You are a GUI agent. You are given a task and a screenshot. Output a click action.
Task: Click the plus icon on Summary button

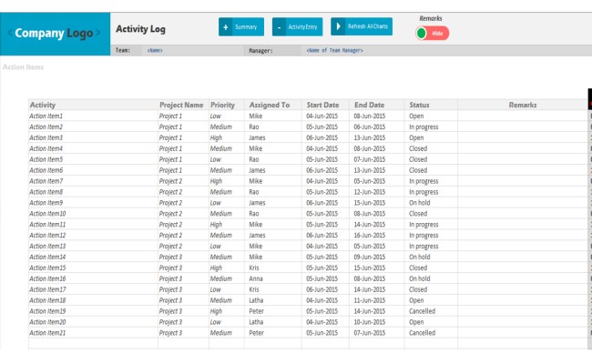(x=225, y=27)
